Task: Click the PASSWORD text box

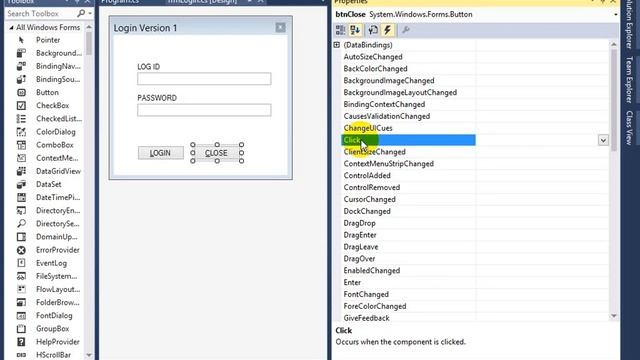Action: pos(204,110)
